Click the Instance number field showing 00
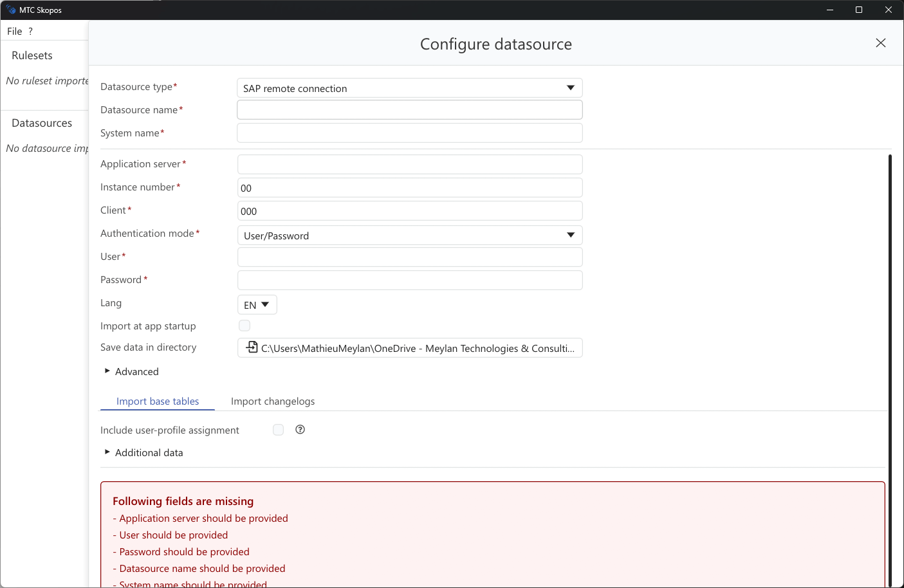The width and height of the screenshot is (904, 588). pos(410,187)
